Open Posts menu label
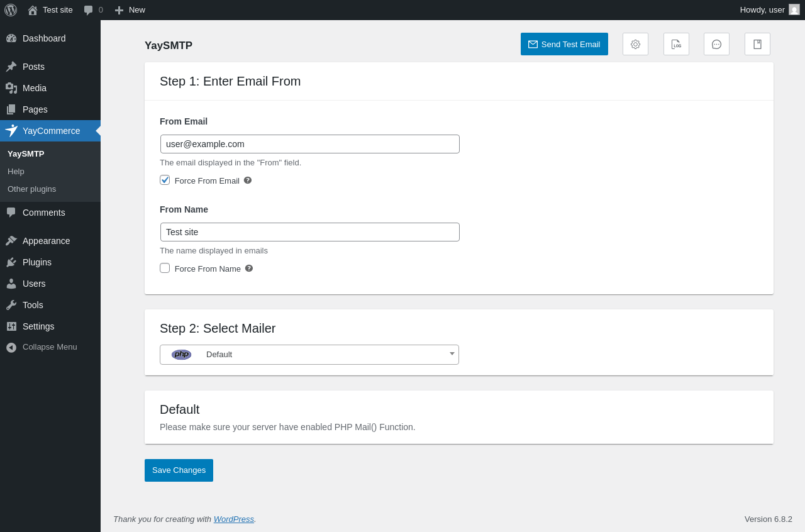Viewport: 805px width, 532px height. [x=33, y=67]
